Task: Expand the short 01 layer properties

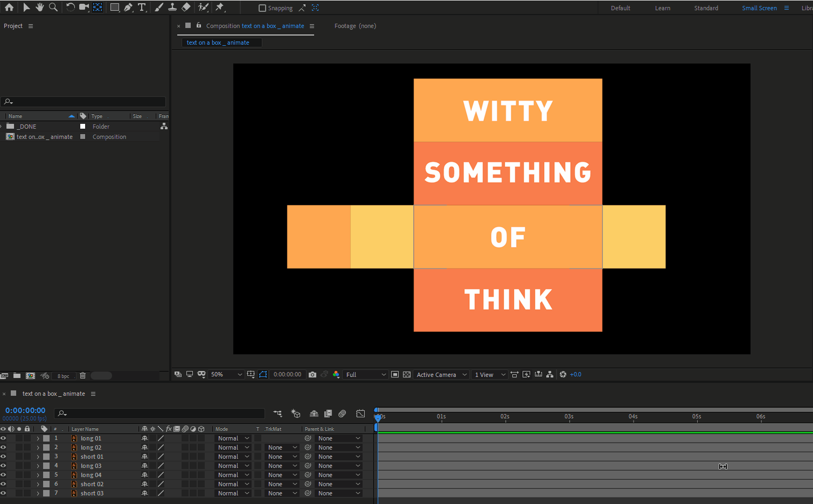Action: 38,457
